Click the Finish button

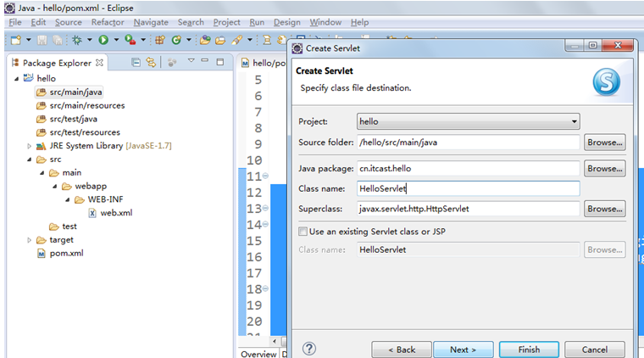pyautogui.click(x=529, y=350)
